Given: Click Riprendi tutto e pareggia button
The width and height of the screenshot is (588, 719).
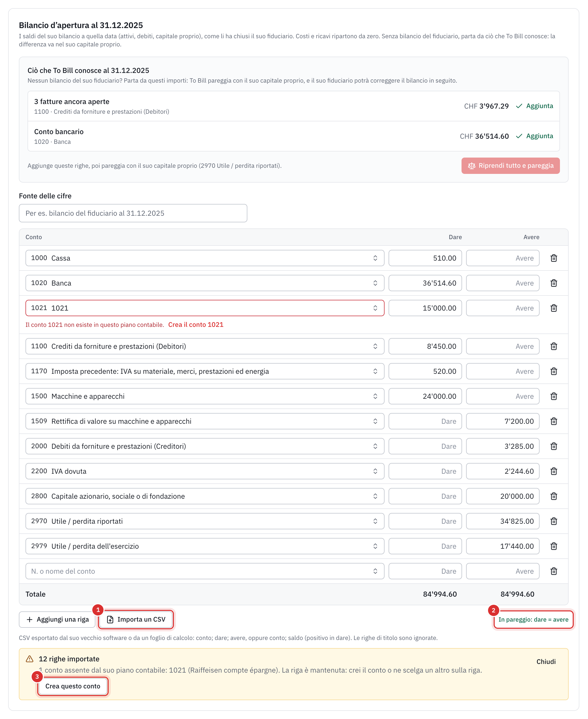Looking at the screenshot, I should click(x=510, y=166).
